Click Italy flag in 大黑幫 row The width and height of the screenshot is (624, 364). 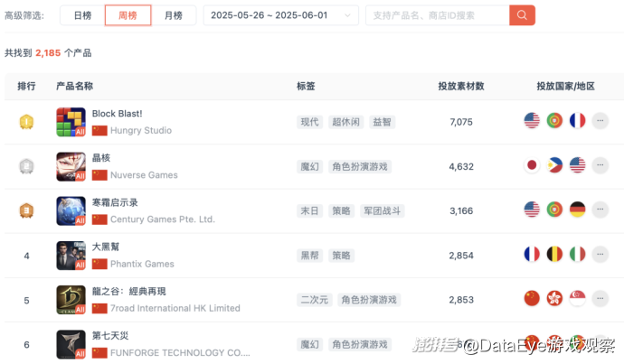pos(578,254)
